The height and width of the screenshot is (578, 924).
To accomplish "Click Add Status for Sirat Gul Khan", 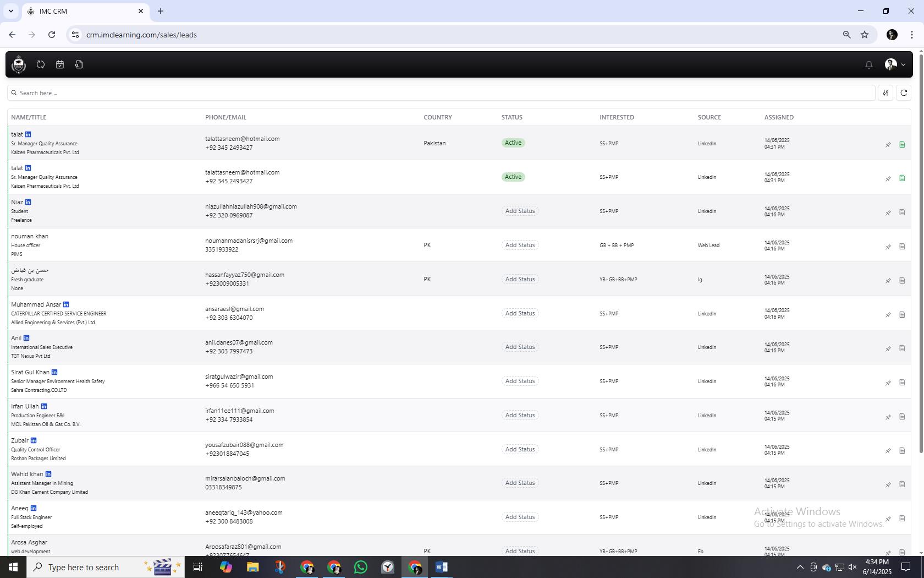I will [x=520, y=381].
